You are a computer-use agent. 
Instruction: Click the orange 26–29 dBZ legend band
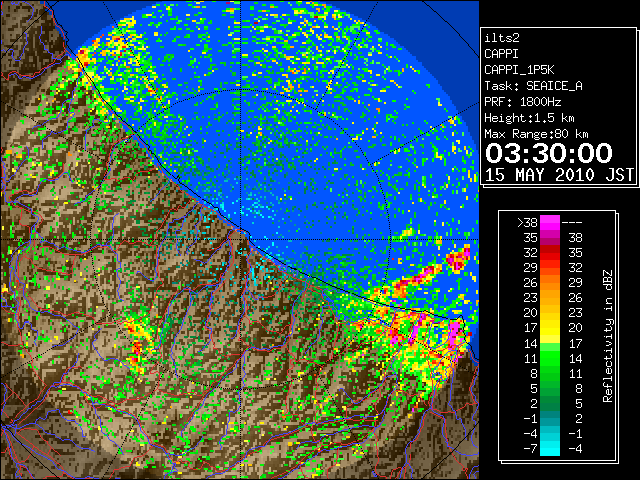(550, 283)
